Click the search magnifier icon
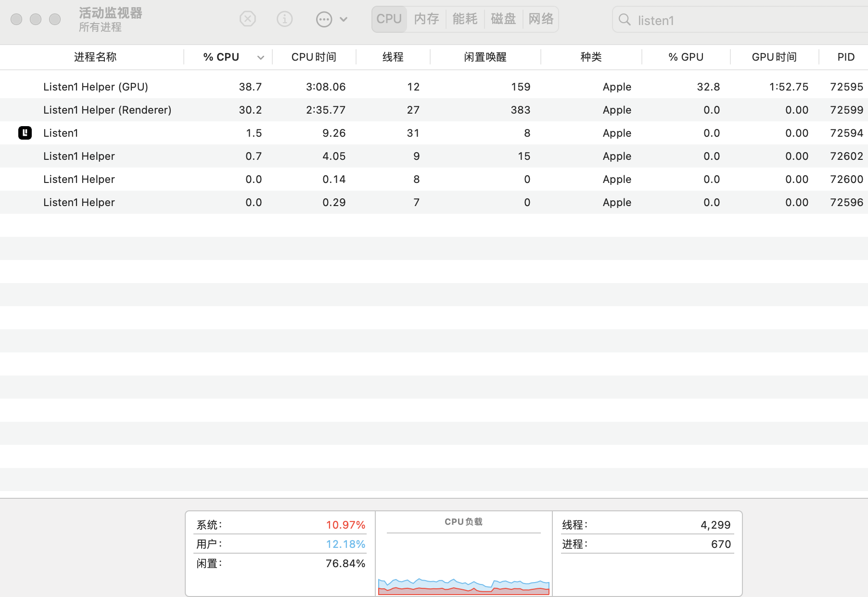The width and height of the screenshot is (868, 597). pos(625,20)
